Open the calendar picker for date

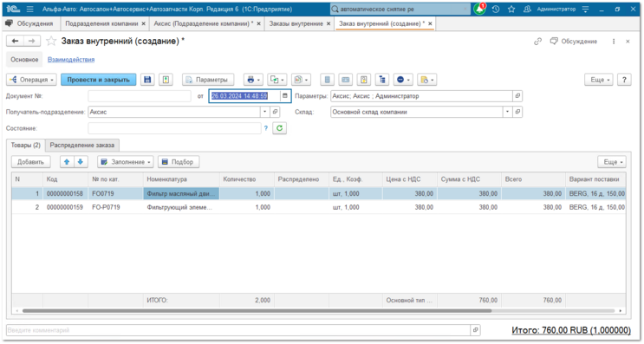coord(285,96)
